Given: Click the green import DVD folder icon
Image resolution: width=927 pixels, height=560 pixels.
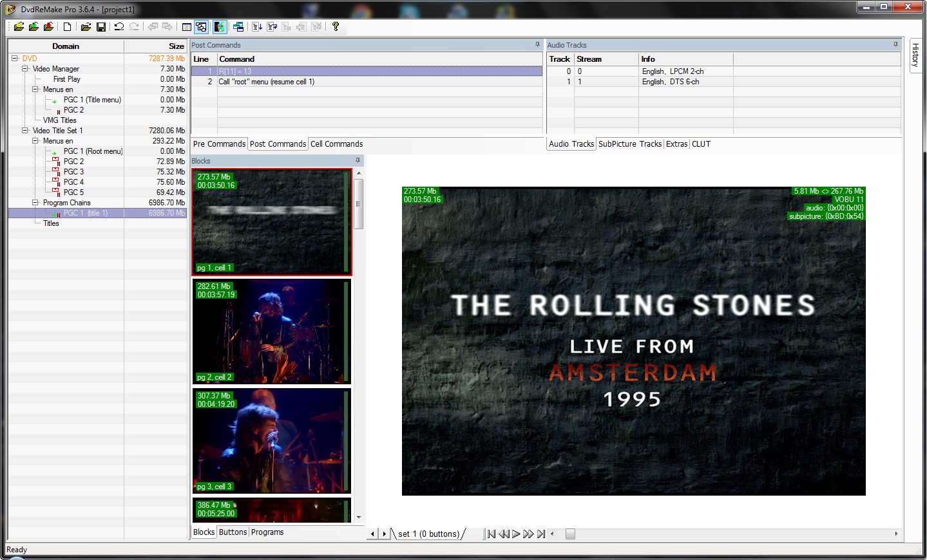Looking at the screenshot, I should tap(33, 26).
